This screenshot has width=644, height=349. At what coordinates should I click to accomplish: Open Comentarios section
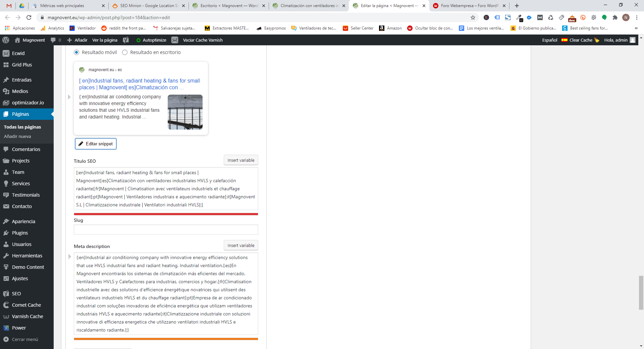(x=27, y=149)
